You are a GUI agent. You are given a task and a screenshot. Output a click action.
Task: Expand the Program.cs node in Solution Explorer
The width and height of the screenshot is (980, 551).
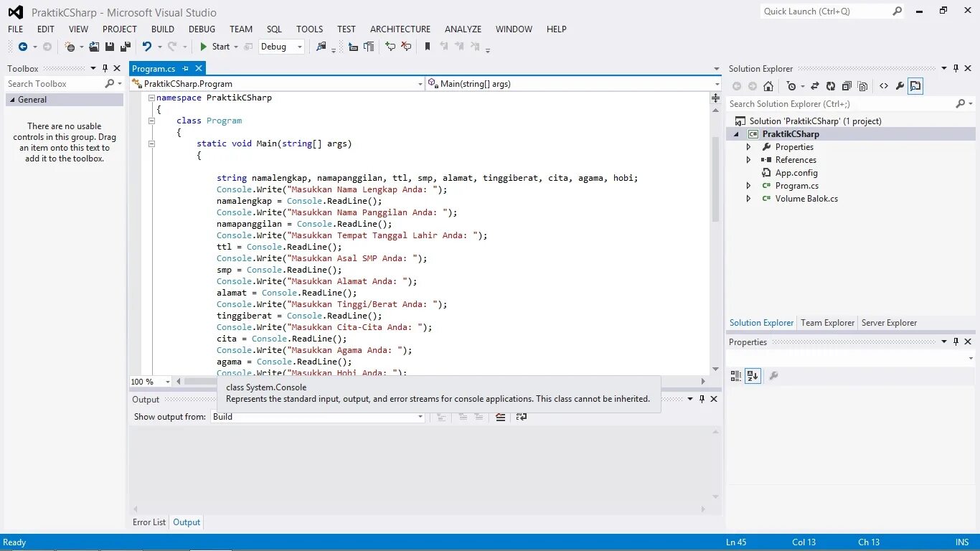tap(749, 186)
